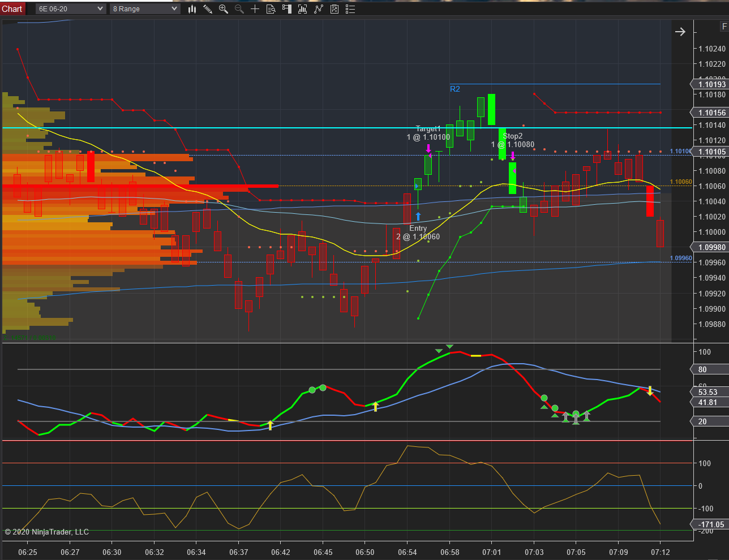Open the chart Properties list icon

[x=350, y=8]
